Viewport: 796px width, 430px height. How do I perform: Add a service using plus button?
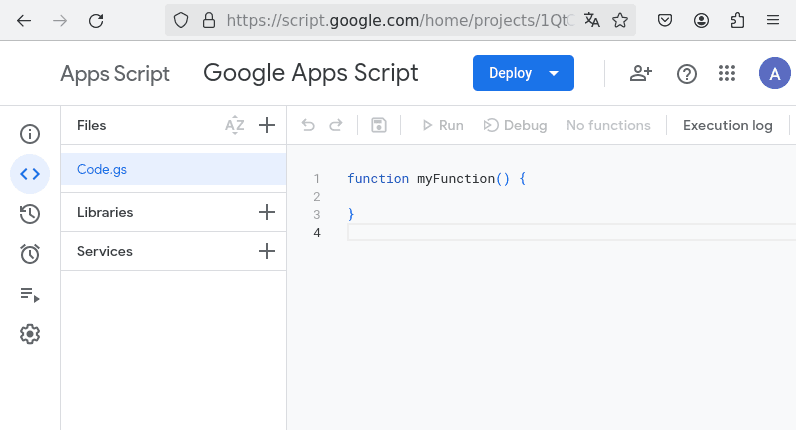(x=267, y=251)
